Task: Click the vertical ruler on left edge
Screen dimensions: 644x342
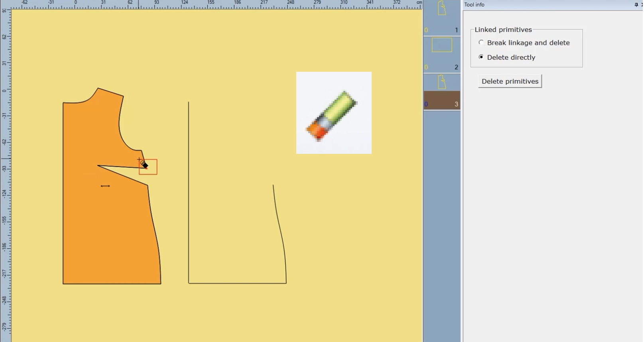Action: pos(5,175)
